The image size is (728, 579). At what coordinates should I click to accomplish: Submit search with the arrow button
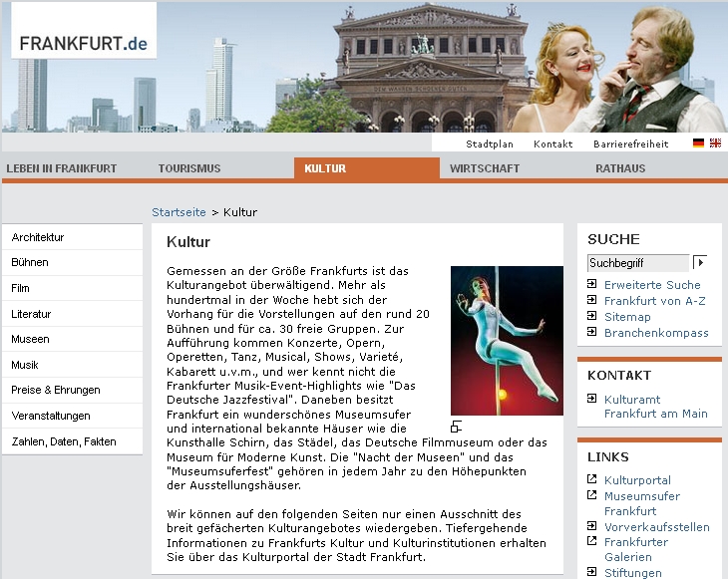click(x=701, y=263)
